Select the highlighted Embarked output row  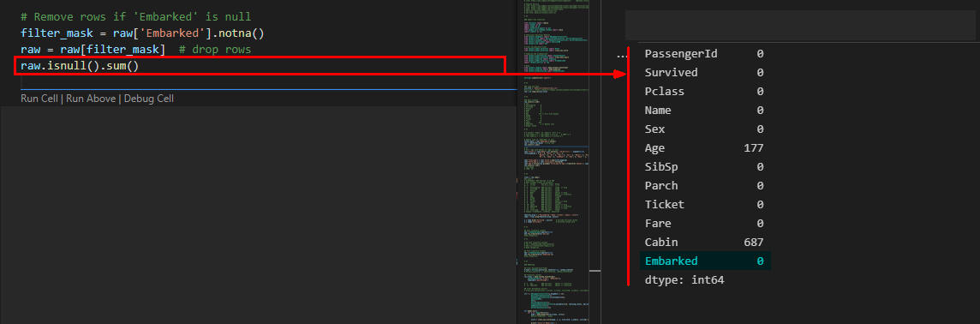705,261
